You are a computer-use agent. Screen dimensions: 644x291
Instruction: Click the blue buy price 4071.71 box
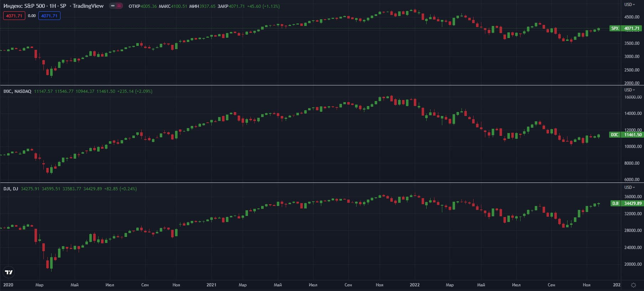(49, 16)
